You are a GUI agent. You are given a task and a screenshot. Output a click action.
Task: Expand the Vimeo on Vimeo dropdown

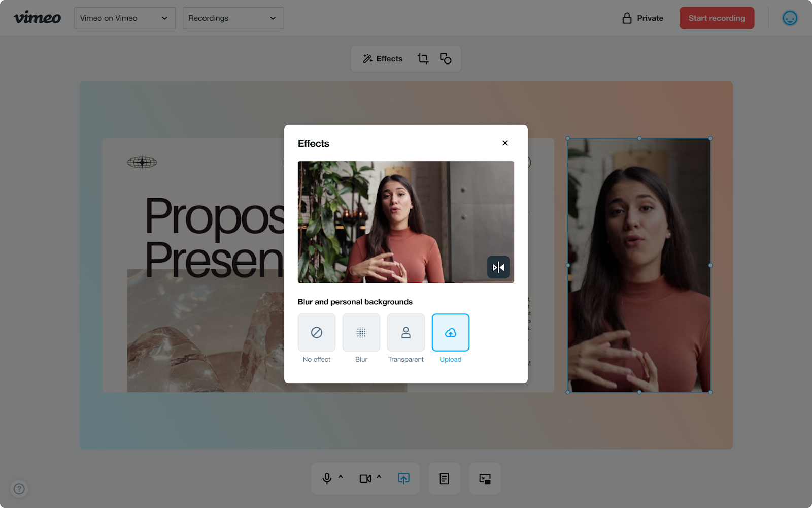click(x=125, y=18)
